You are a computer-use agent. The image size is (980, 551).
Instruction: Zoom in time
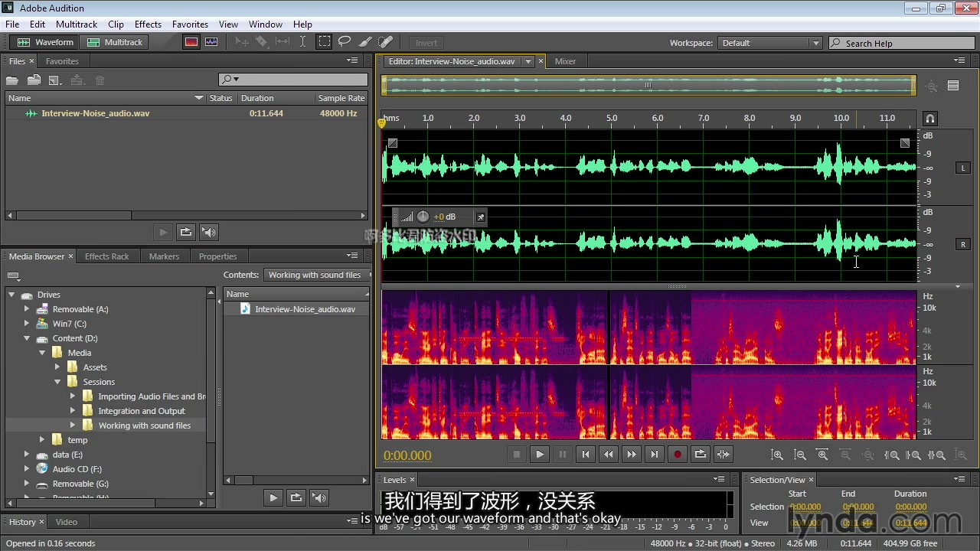click(823, 455)
